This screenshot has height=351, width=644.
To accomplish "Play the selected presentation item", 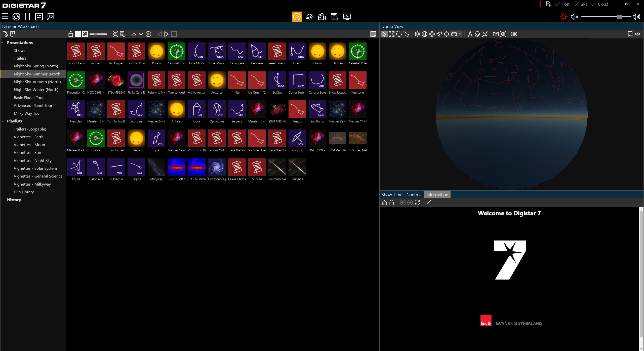I will 167,34.
